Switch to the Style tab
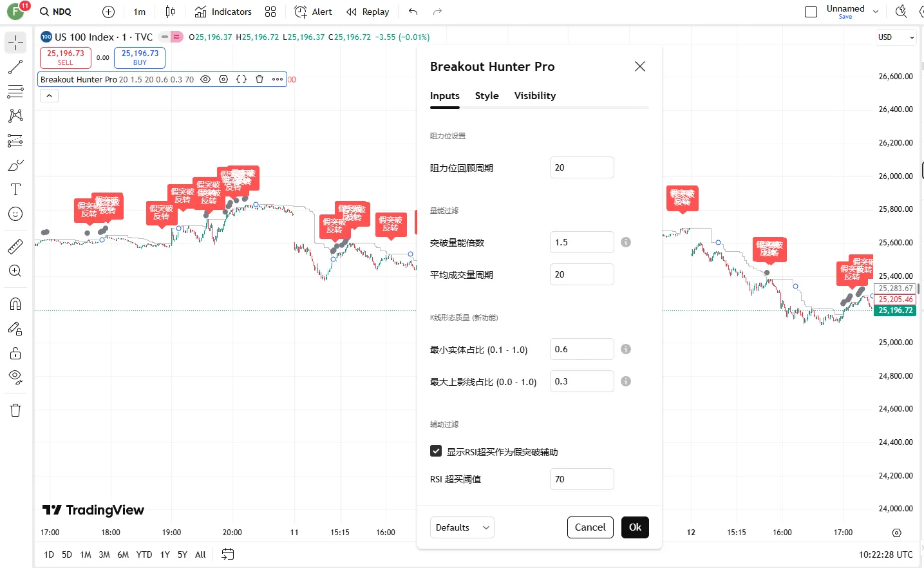The image size is (924, 568). click(x=487, y=96)
